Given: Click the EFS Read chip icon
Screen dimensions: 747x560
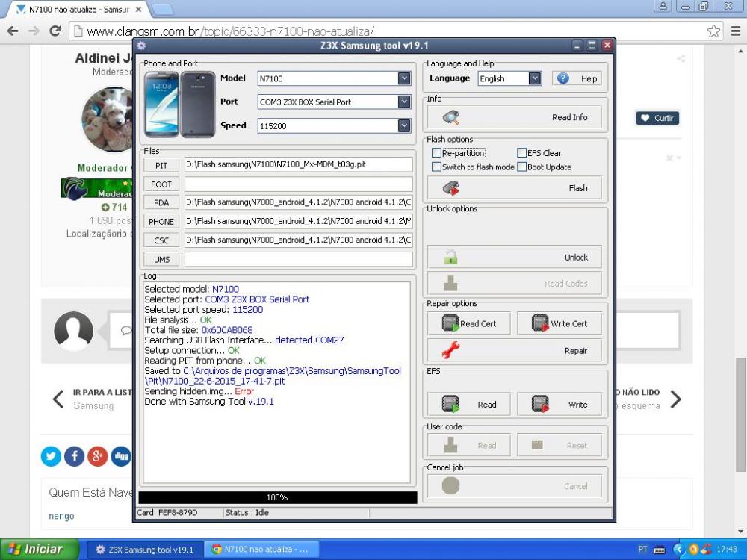Looking at the screenshot, I should point(450,404).
